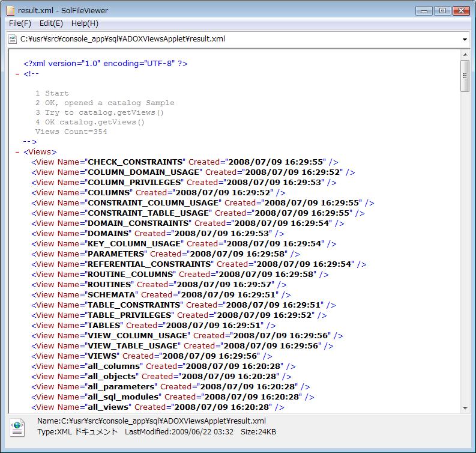Click the DOMAINS view row

pyautogui.click(x=157, y=234)
